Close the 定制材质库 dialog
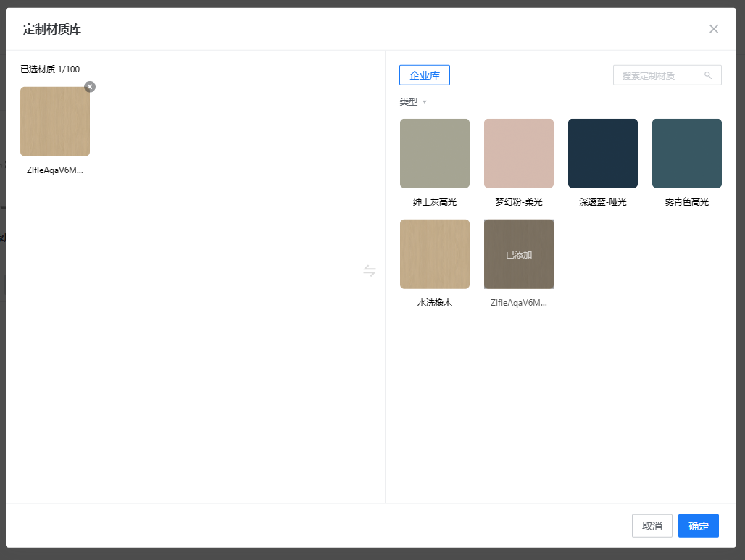This screenshot has height=560, width=745. 714,29
